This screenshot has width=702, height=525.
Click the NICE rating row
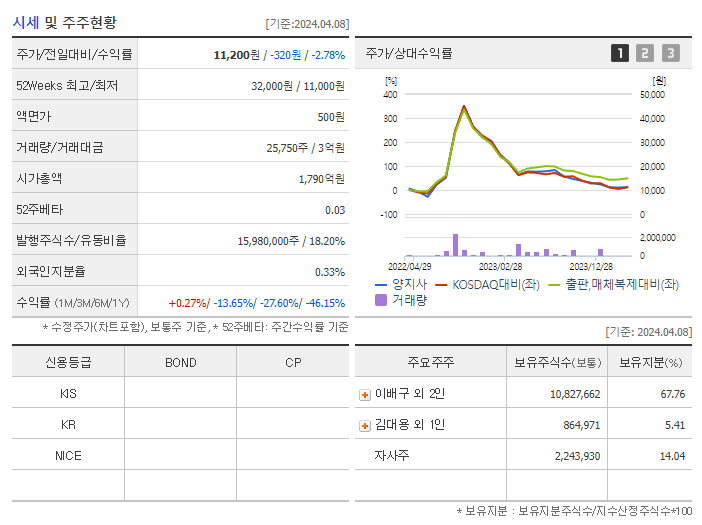pyautogui.click(x=180, y=455)
